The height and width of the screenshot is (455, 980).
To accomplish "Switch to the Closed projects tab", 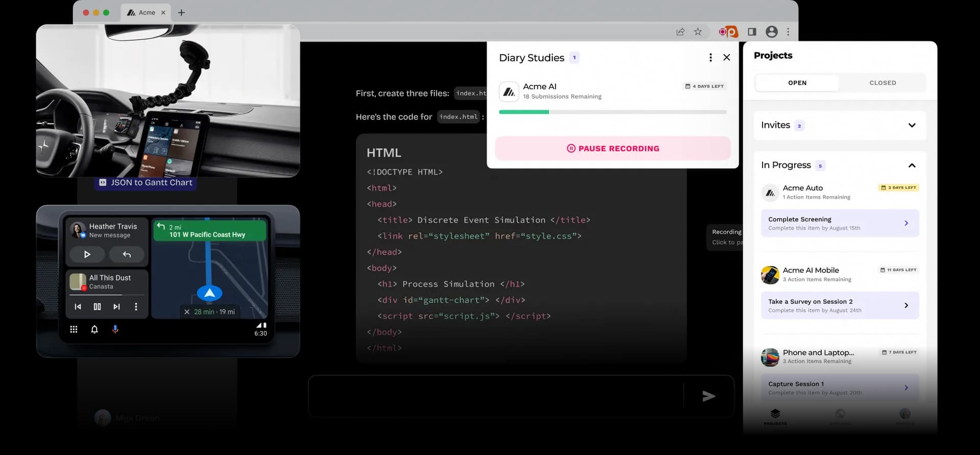I will click(883, 83).
